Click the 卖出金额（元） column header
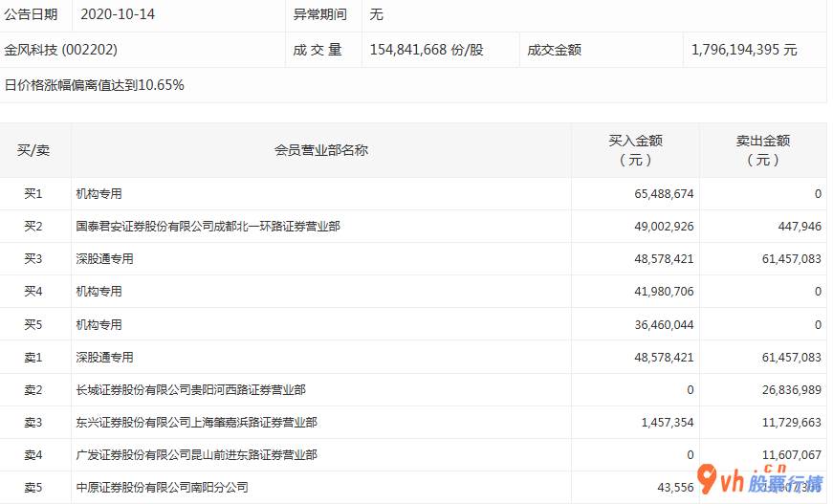The image size is (833, 504). (763, 150)
